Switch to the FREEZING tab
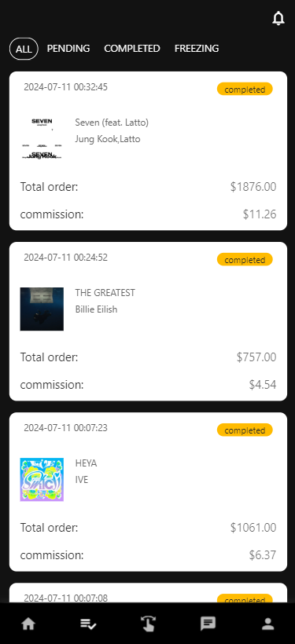295x644 pixels. (197, 49)
